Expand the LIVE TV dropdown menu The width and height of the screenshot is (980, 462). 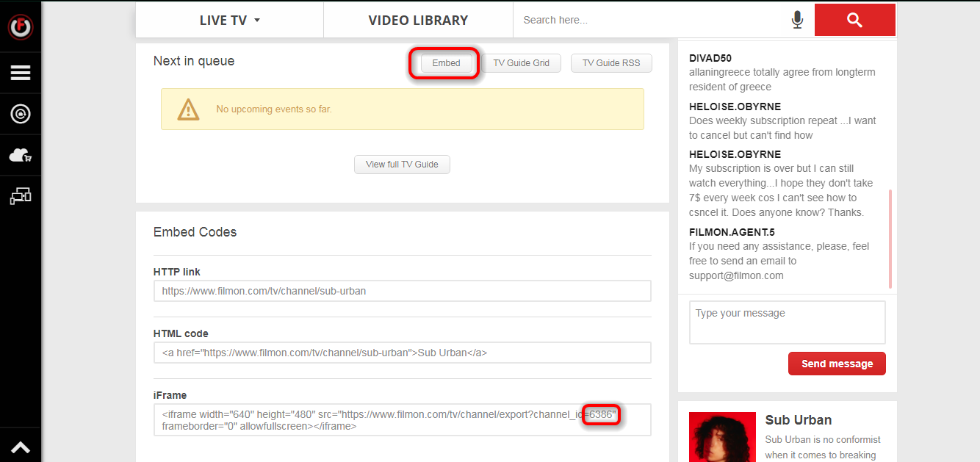point(229,21)
